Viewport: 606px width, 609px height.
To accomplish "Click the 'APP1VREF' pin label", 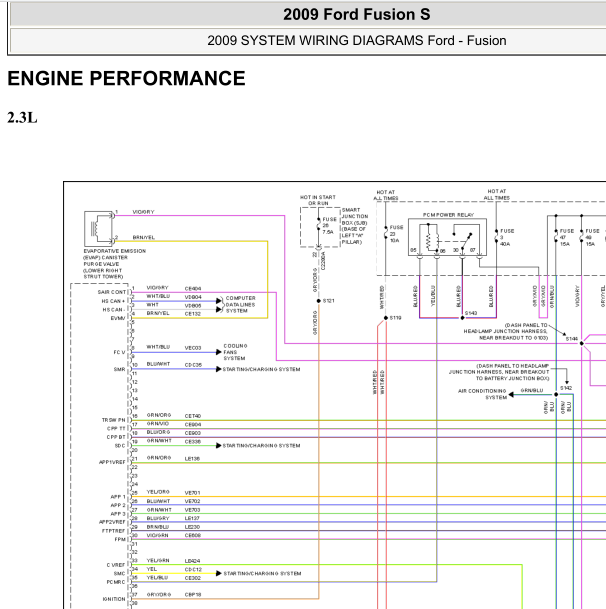I will click(x=112, y=462).
